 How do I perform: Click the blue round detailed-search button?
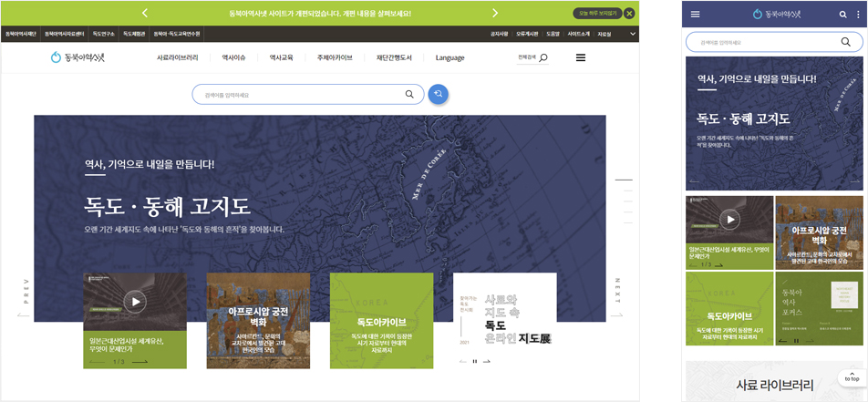pos(438,94)
